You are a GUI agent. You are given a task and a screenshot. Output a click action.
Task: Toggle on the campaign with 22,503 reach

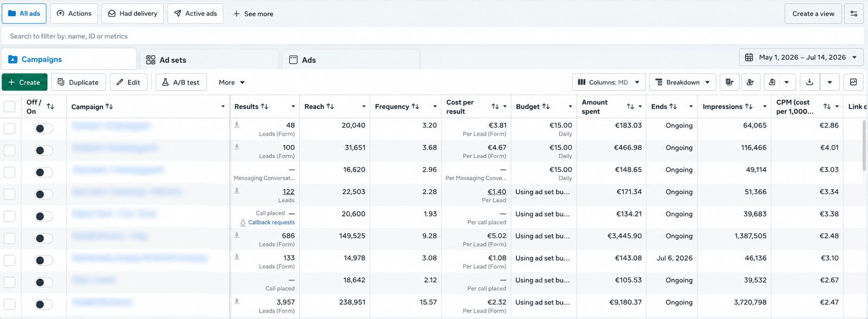coord(44,195)
